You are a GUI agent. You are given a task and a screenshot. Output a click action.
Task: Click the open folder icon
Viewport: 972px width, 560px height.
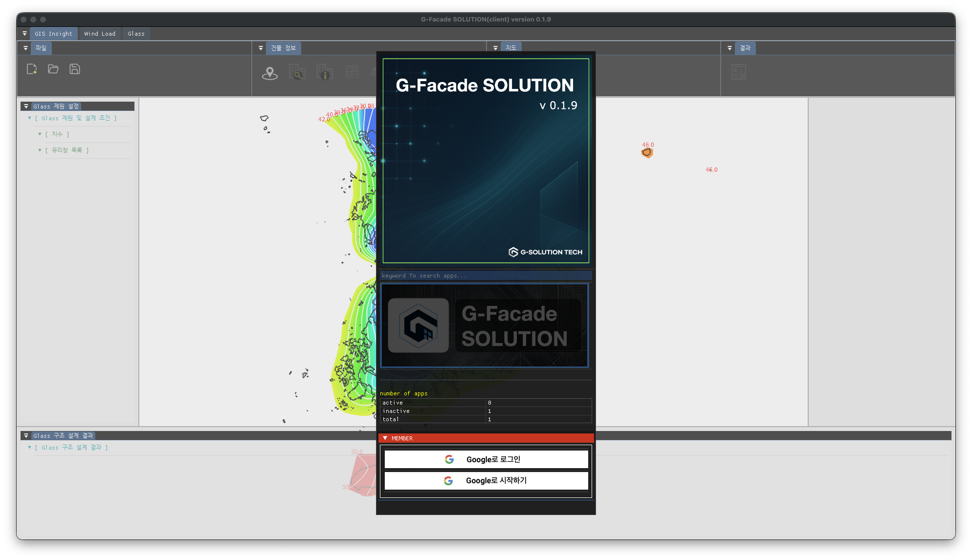(x=53, y=69)
